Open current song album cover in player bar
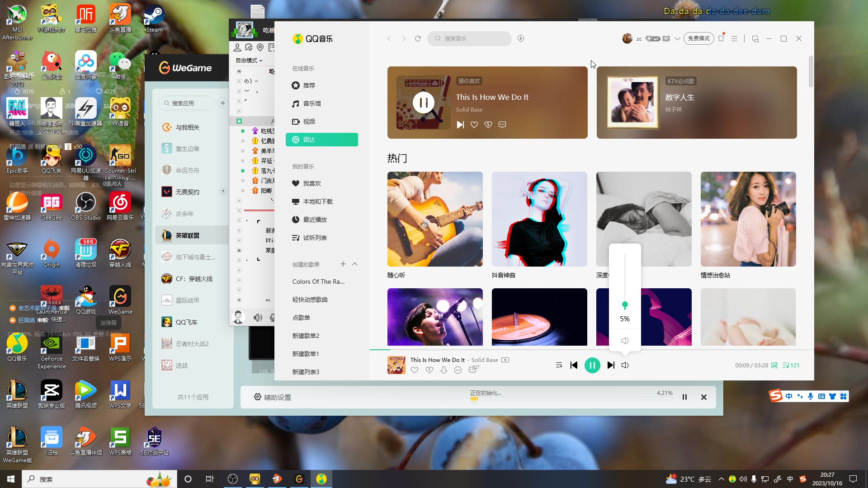Screen dimensions: 868x488 [396, 365]
